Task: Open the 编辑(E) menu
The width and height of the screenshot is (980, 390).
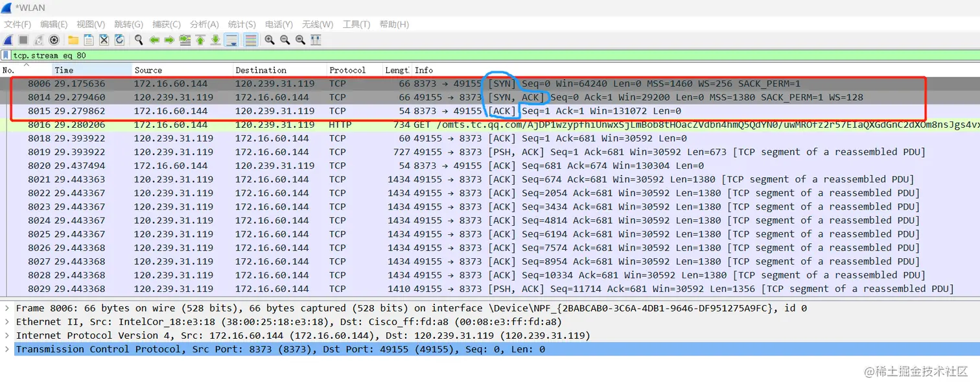Action: tap(54, 24)
